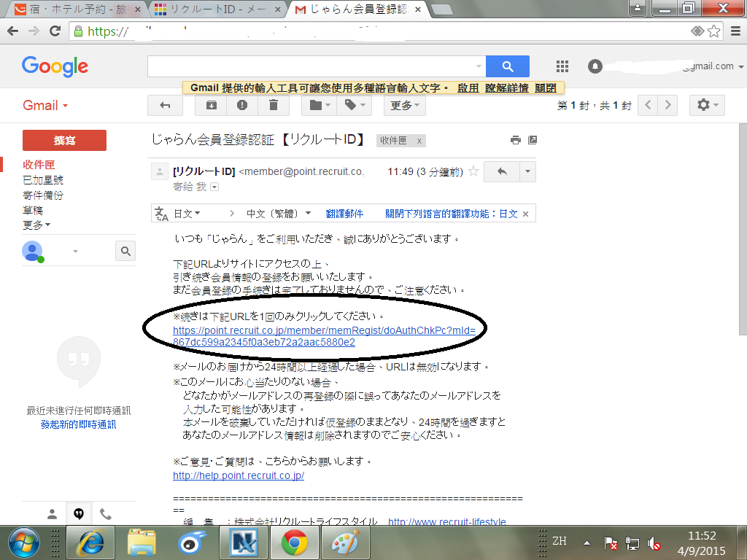Reload the page with refresh icon
The width and height of the screenshot is (747, 560).
(55, 31)
